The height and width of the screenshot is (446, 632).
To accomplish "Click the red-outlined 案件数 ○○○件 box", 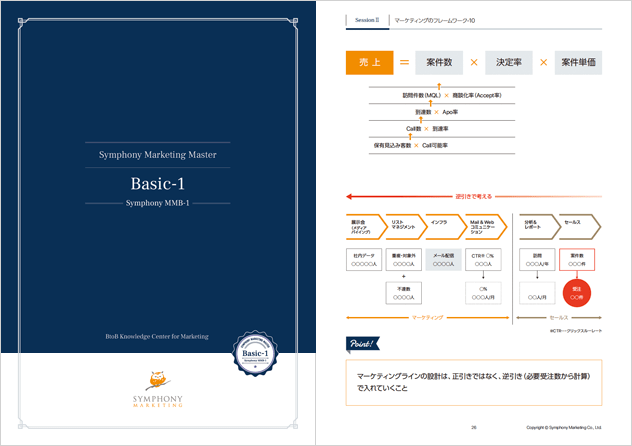I will (577, 259).
